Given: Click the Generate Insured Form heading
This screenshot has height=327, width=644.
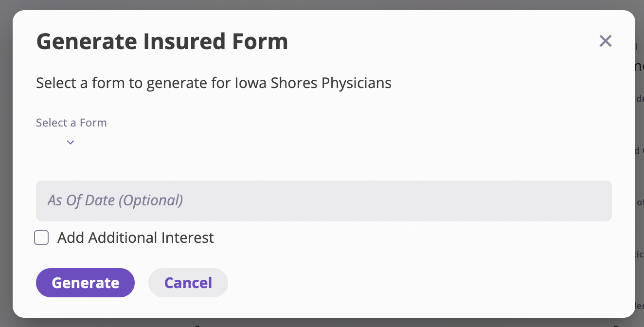Looking at the screenshot, I should pos(162,41).
